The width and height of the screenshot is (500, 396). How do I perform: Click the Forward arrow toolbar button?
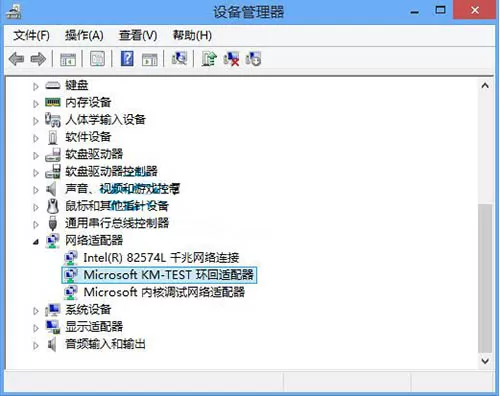coord(38,59)
